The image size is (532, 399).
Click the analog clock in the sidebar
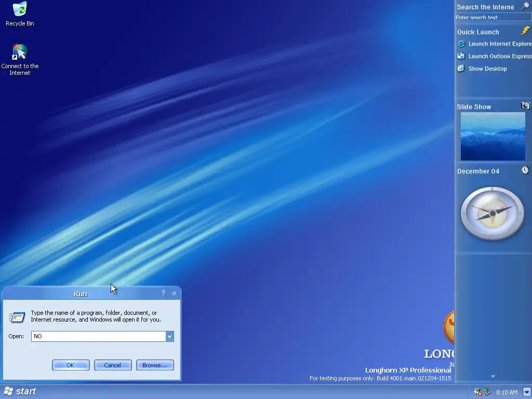493,213
